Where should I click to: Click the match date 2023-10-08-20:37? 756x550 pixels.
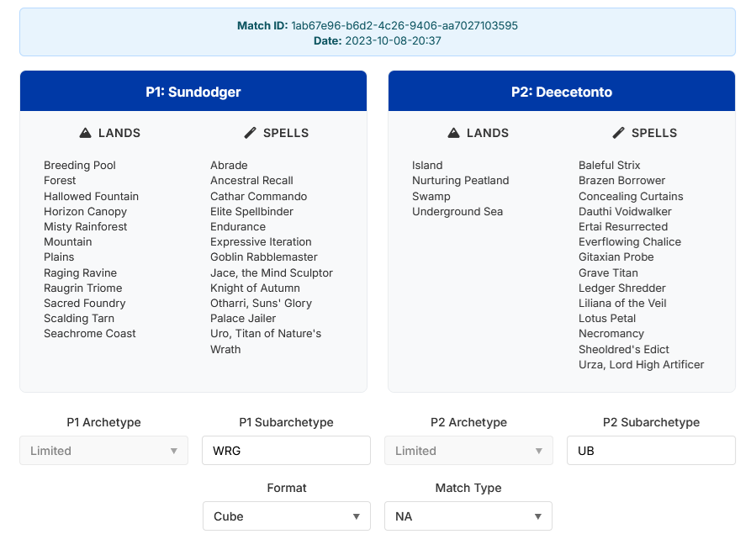393,41
